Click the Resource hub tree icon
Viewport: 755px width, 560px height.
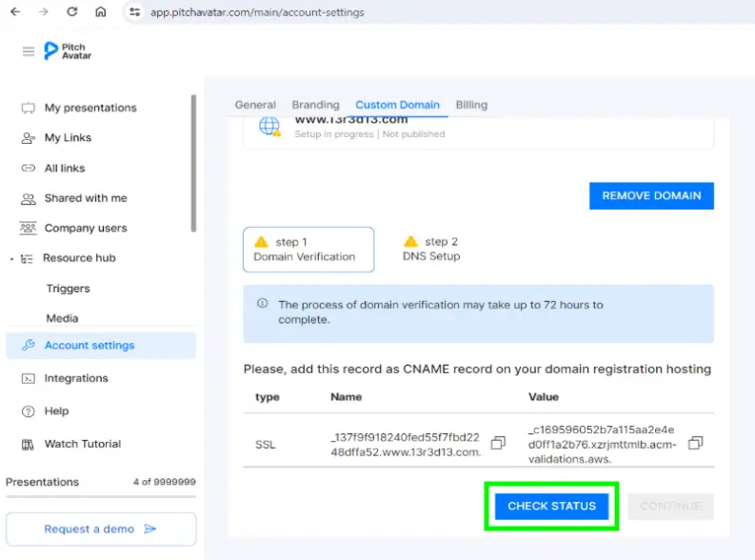pos(27,259)
